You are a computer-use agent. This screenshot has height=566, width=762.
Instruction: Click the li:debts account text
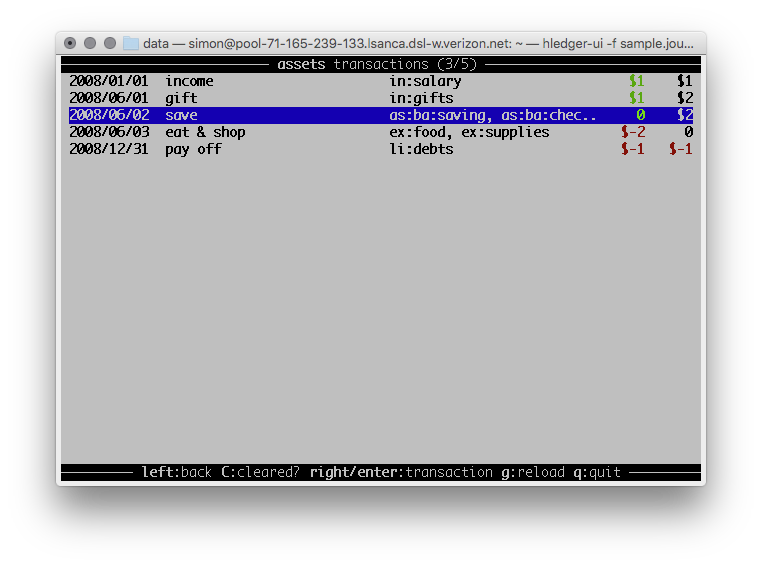click(421, 149)
